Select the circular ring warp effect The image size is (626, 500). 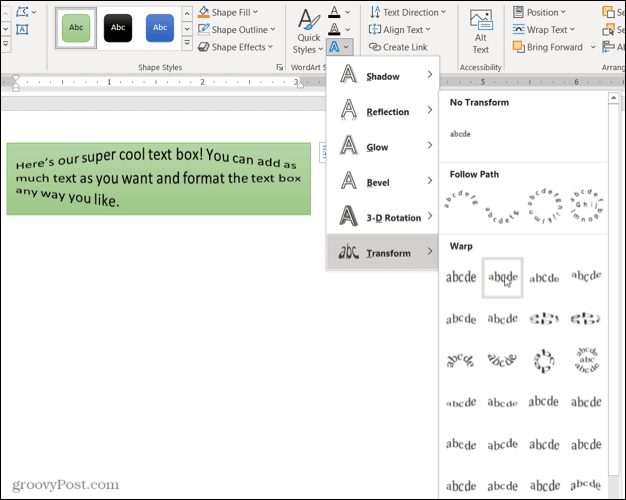point(544,361)
